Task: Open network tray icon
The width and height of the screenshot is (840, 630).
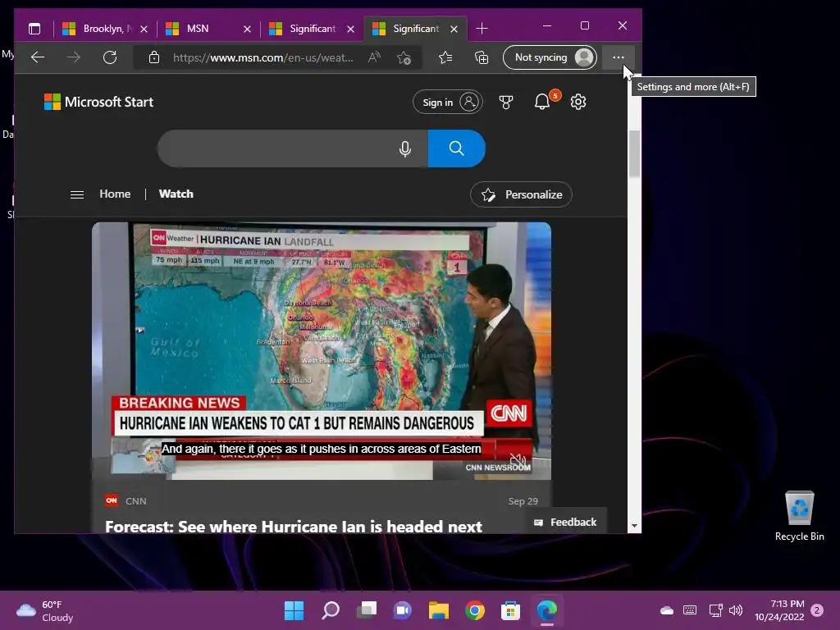Action: [x=715, y=610]
